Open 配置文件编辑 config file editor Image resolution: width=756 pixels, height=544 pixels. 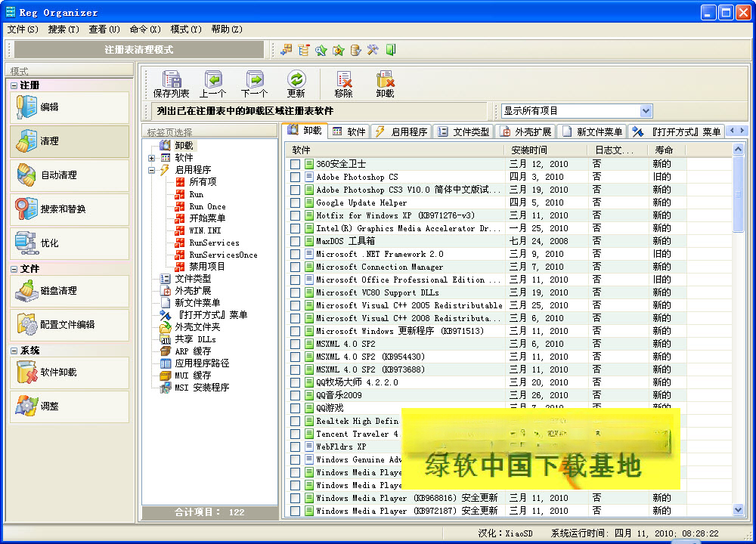pos(70,325)
